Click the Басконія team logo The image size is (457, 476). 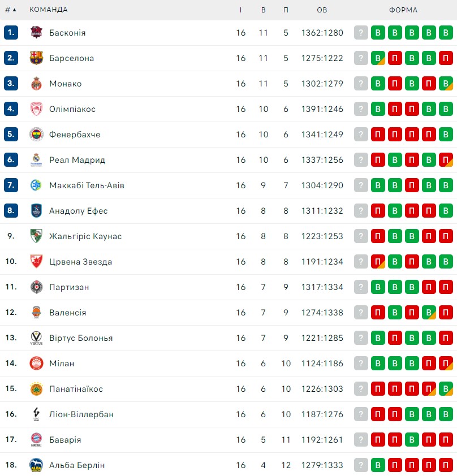click(x=36, y=32)
